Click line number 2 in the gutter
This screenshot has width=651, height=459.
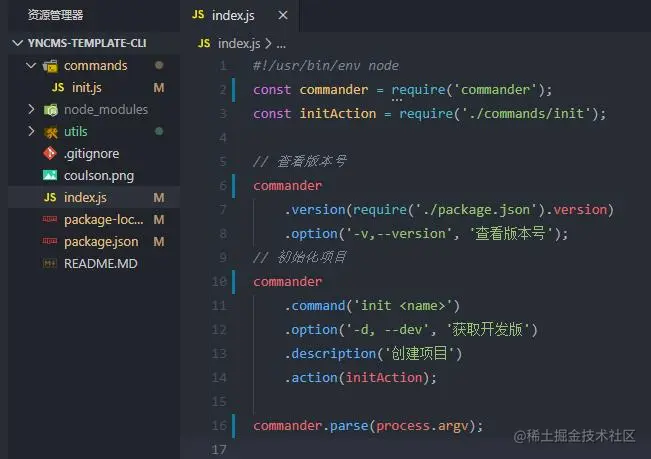(x=223, y=90)
